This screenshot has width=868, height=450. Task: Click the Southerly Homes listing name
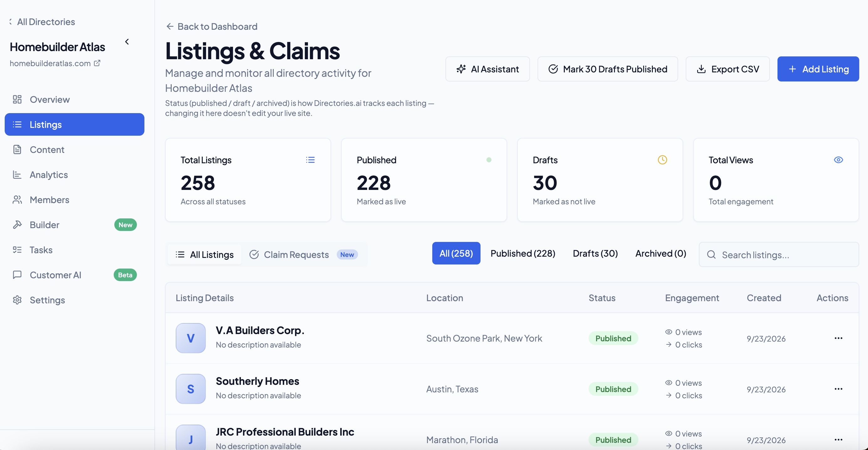257,381
